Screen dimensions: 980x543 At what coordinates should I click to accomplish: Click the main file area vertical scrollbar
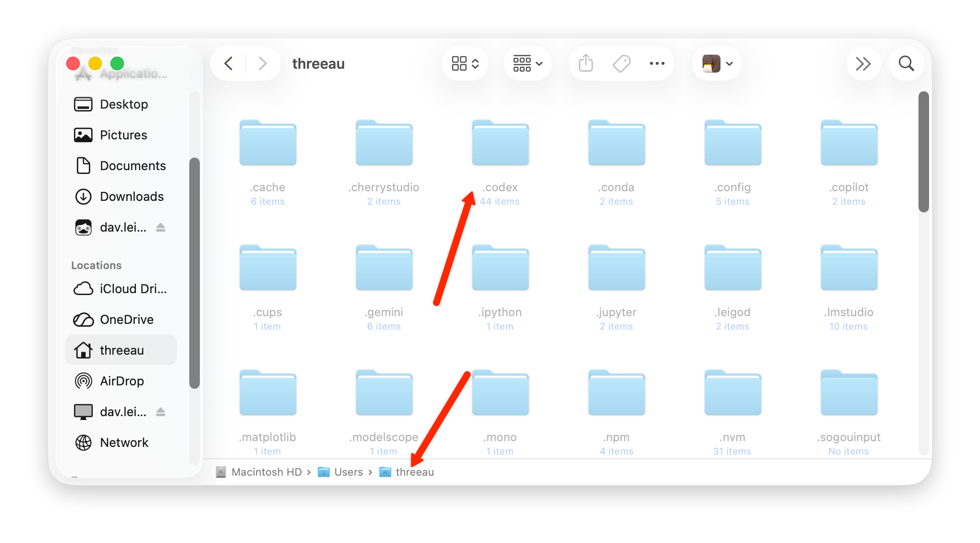pyautogui.click(x=923, y=152)
